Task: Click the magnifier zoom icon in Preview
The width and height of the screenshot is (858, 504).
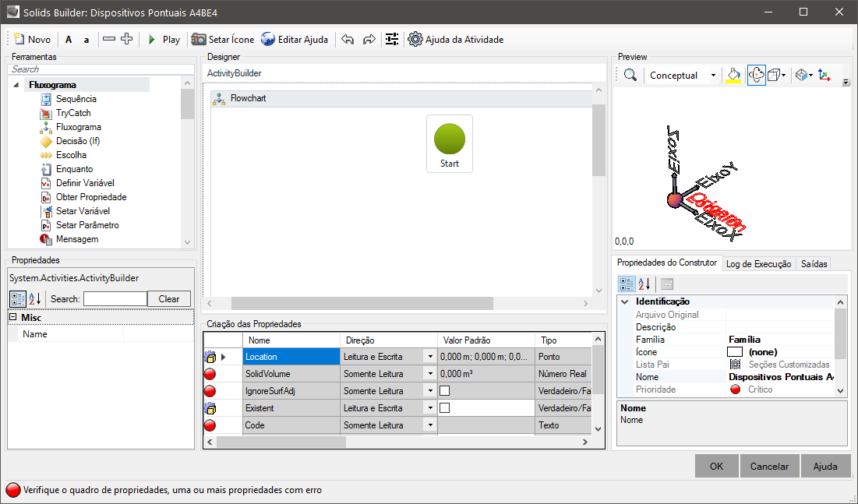Action: tap(630, 76)
